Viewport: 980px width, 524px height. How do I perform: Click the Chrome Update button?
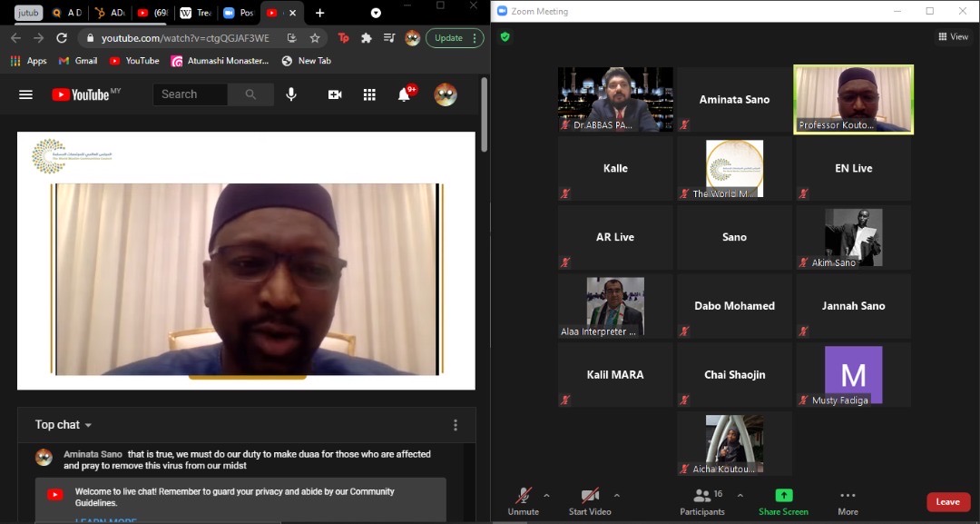click(x=454, y=38)
